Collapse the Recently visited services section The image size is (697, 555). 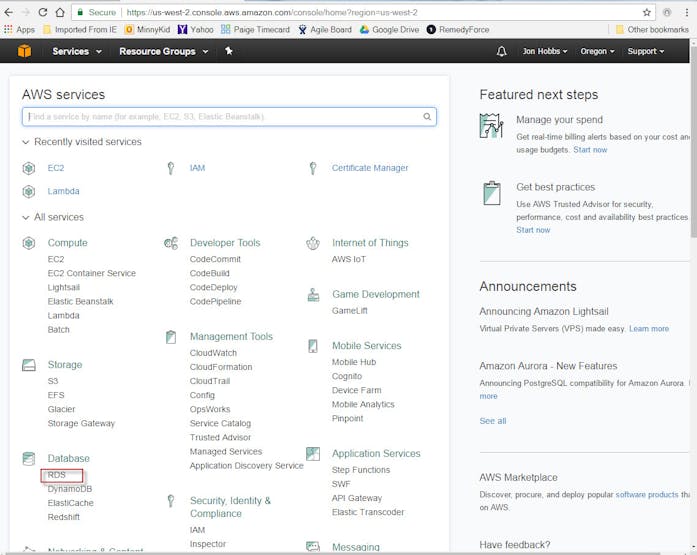[x=82, y=142]
